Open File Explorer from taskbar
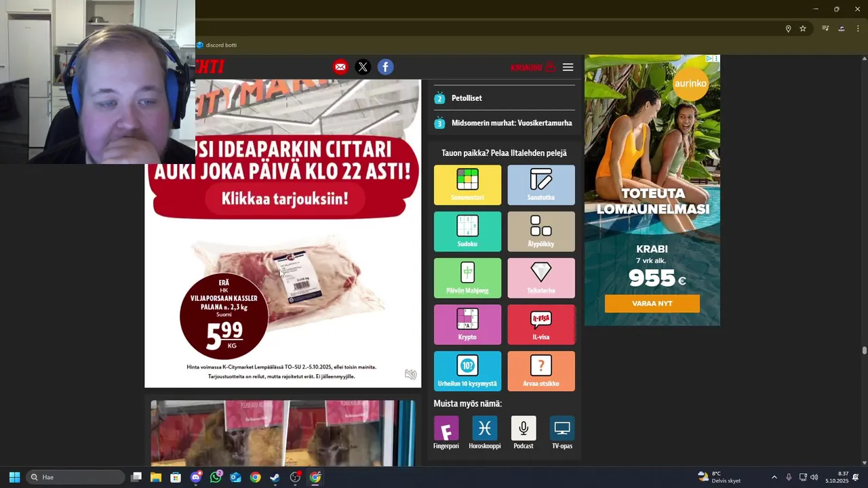The height and width of the screenshot is (488, 868). click(156, 477)
